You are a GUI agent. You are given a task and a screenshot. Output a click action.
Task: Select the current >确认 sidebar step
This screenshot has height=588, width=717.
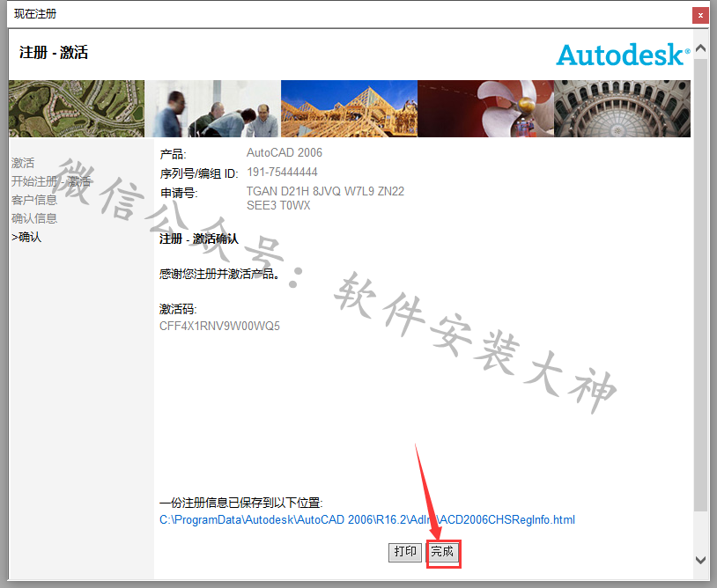26,237
